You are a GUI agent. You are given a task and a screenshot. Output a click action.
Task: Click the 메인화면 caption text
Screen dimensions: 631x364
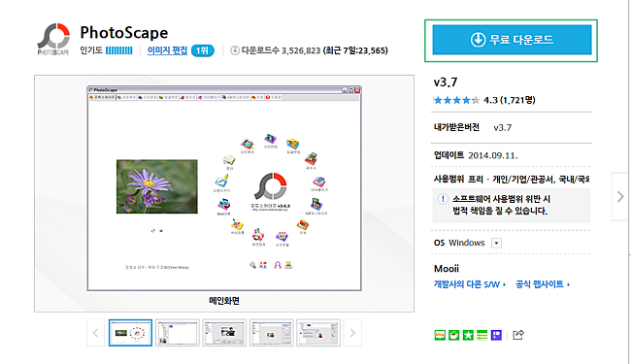(224, 301)
